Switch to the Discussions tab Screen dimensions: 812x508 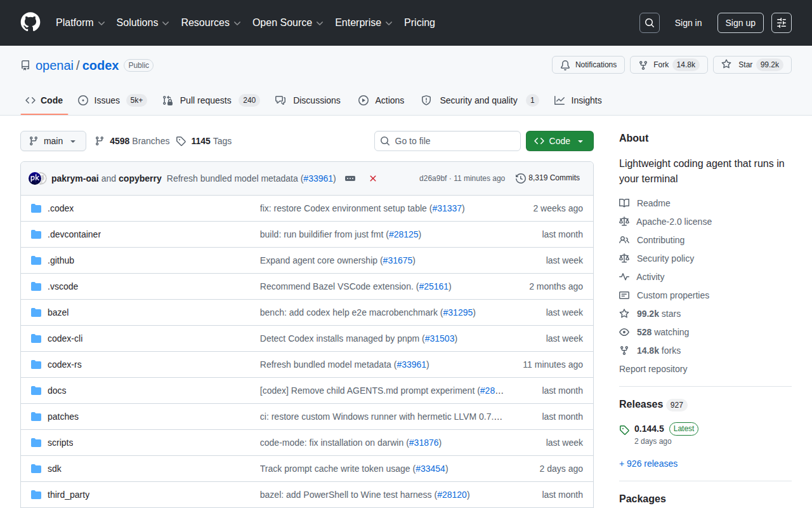click(308, 100)
